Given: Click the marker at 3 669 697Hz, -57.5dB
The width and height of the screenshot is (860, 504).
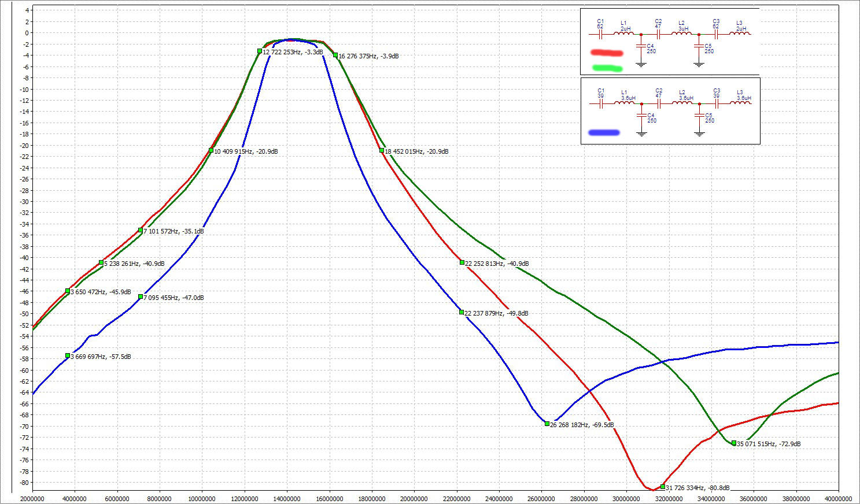Looking at the screenshot, I should tap(68, 355).
